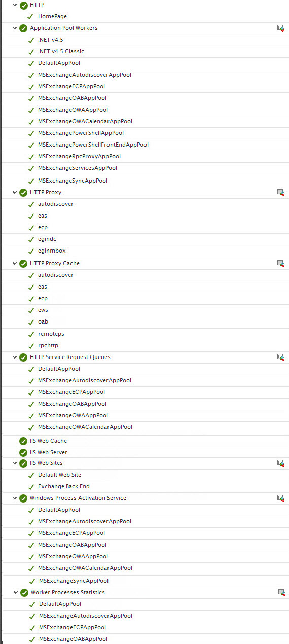Open the HTTP Service Request Queues action icon
Viewport: 289px width, 644px height.
coord(280,357)
